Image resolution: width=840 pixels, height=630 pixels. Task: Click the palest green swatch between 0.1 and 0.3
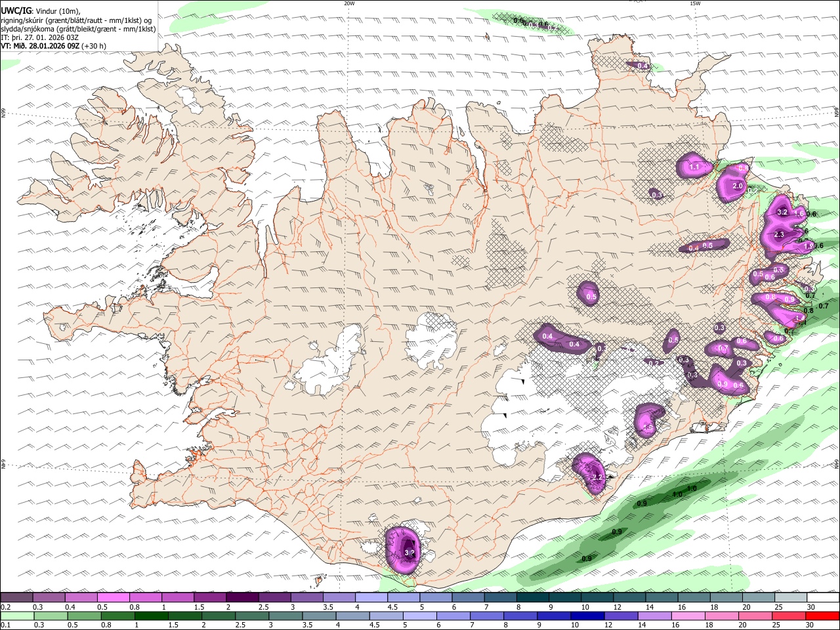pyautogui.click(x=16, y=616)
